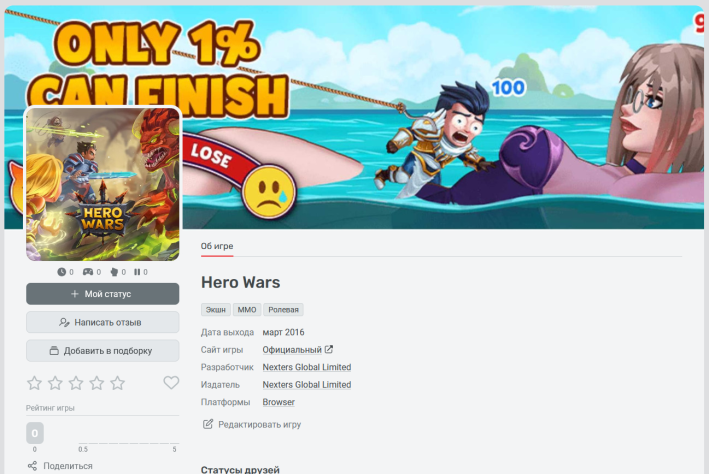
Task: Open official site external link icon
Action: tap(329, 350)
